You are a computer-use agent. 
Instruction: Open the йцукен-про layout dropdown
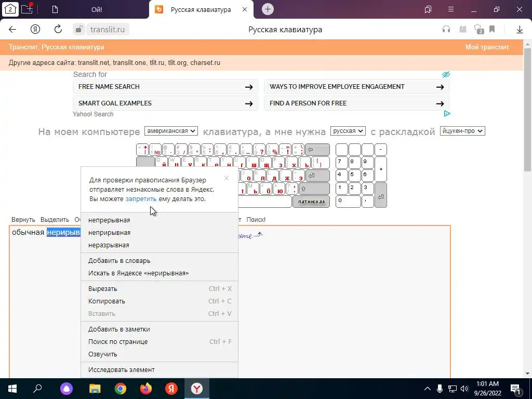(x=462, y=131)
